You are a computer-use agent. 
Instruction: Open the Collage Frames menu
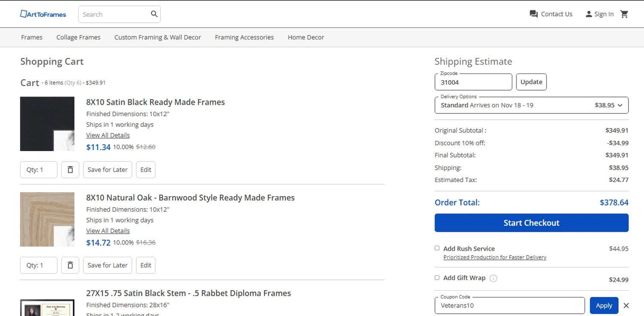(x=78, y=37)
